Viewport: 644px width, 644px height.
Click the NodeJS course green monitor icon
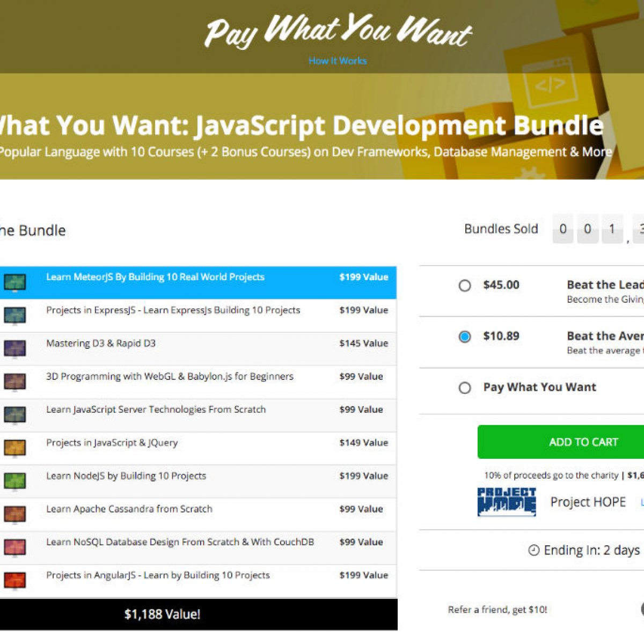(x=14, y=481)
